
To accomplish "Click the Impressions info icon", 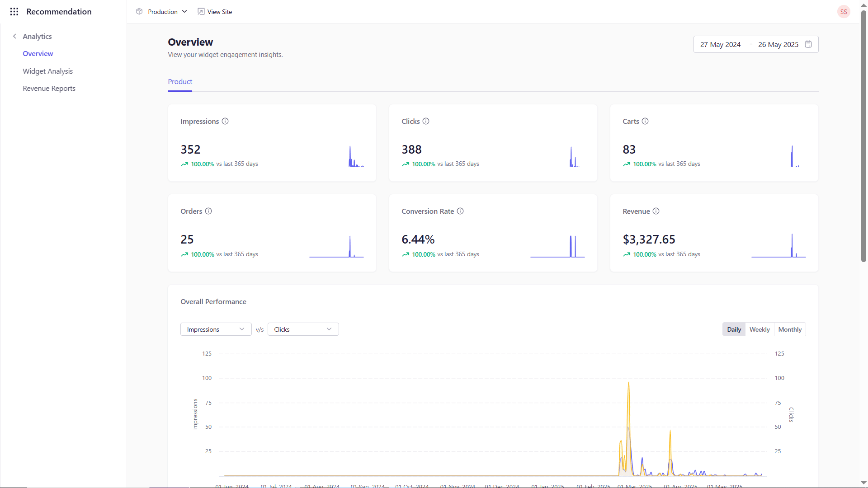I will 225,121.
